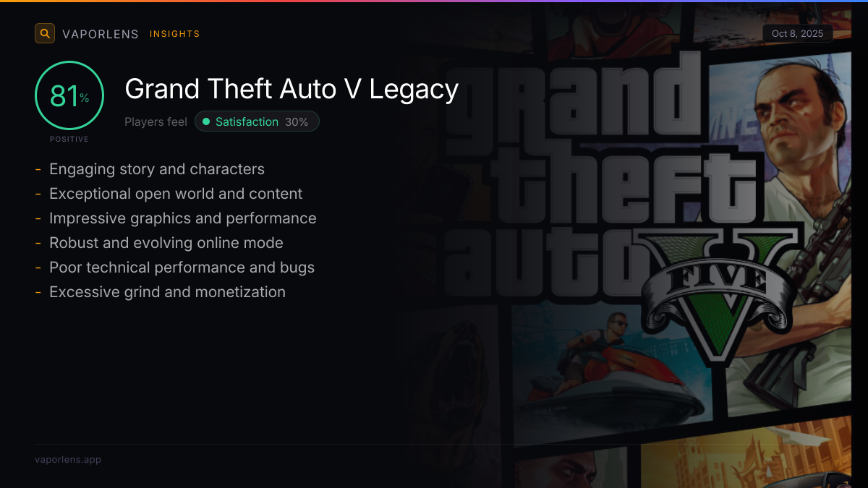Click the POSITIVE label under score

69,139
